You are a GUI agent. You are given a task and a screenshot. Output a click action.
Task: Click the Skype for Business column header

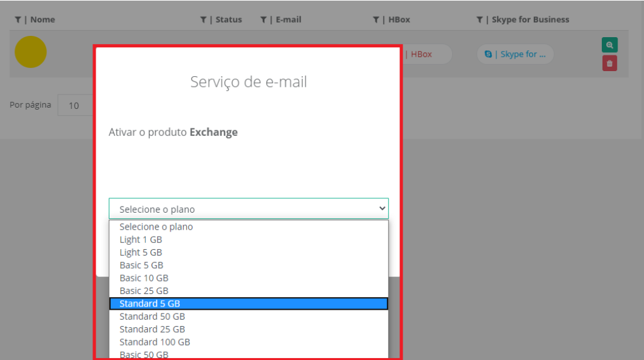point(531,20)
